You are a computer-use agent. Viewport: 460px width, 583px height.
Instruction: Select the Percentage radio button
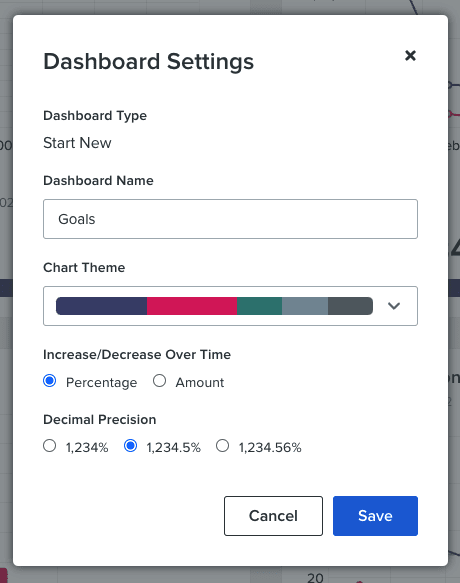[49, 381]
